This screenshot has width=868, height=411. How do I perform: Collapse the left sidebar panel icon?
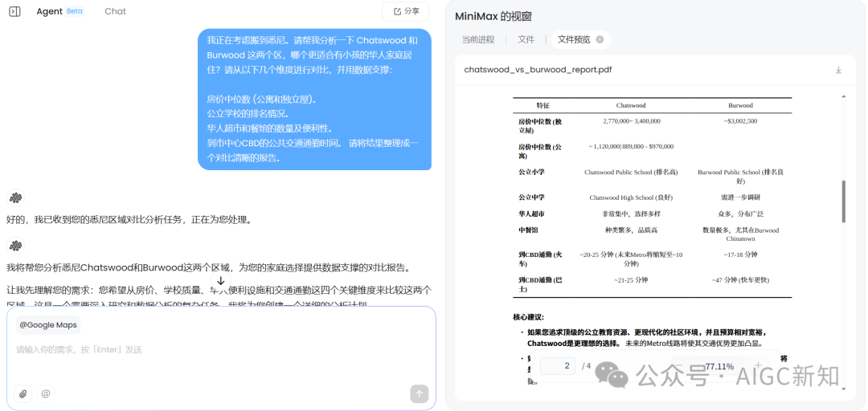click(x=15, y=11)
